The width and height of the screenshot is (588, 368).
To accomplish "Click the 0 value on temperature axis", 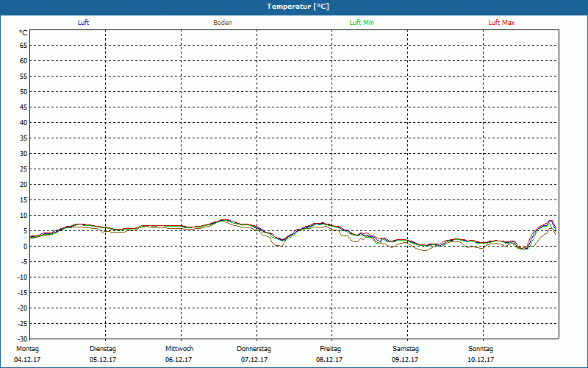I will click(x=26, y=247).
